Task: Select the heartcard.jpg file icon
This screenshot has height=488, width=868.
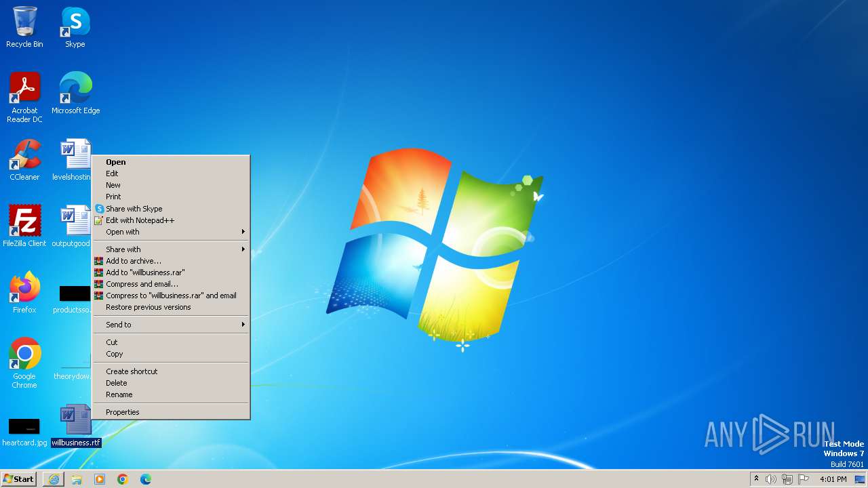Action: coord(24,430)
